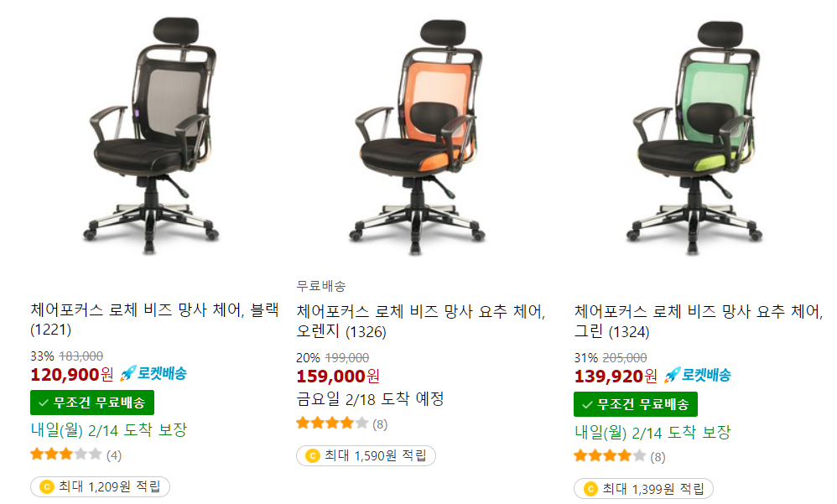Click the coin icon in the 1,590원 reward badge

click(313, 456)
